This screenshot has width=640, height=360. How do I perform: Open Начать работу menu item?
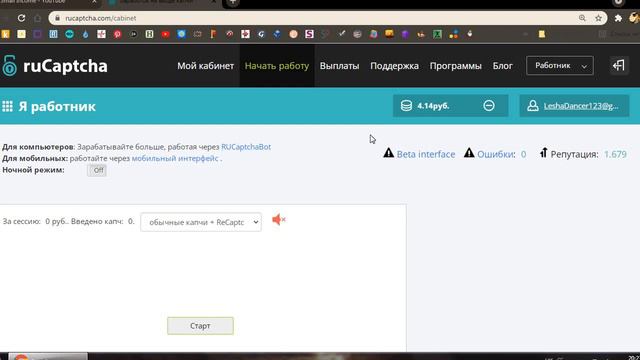[277, 66]
